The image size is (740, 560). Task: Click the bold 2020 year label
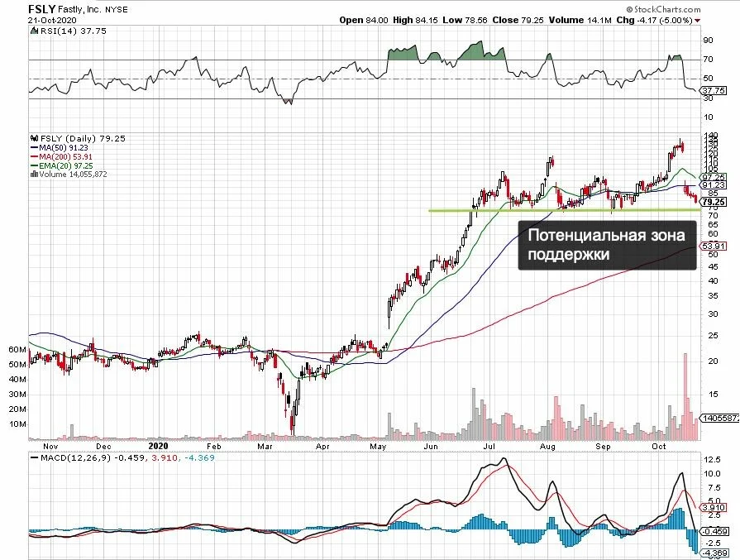158,446
